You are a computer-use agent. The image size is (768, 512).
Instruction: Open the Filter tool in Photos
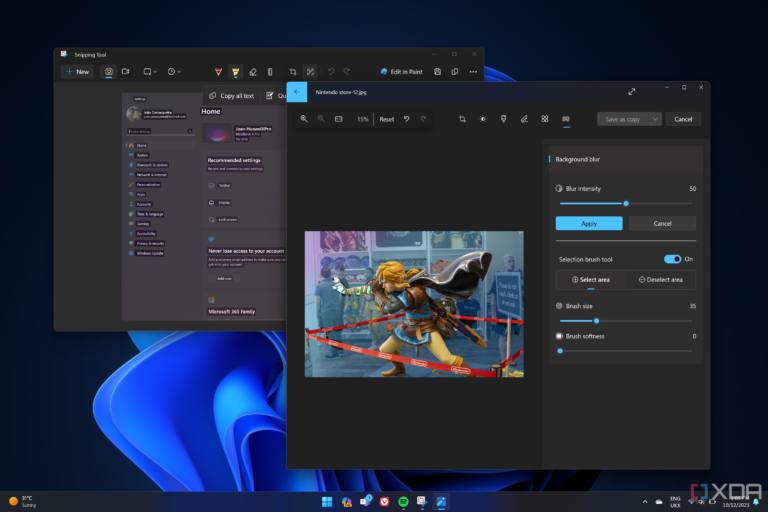[503, 119]
